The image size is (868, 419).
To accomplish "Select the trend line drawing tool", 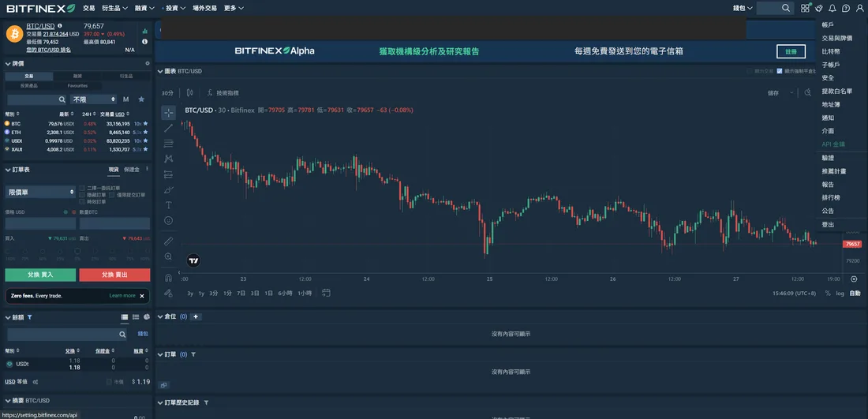I will pos(168,128).
